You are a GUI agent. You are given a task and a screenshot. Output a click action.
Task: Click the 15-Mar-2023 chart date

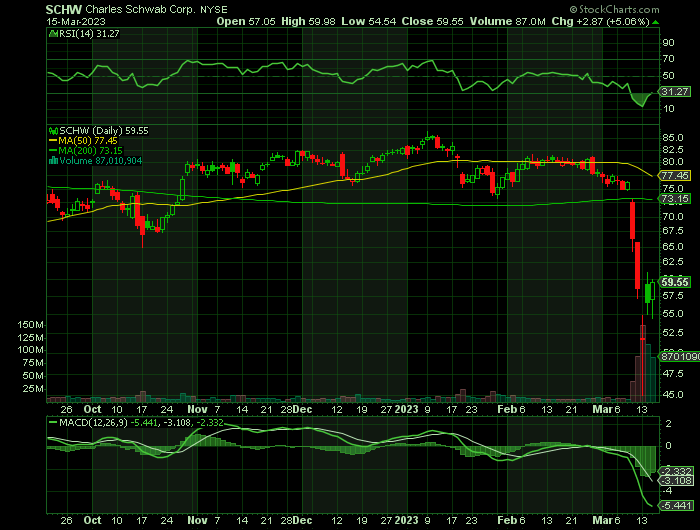(75, 21)
